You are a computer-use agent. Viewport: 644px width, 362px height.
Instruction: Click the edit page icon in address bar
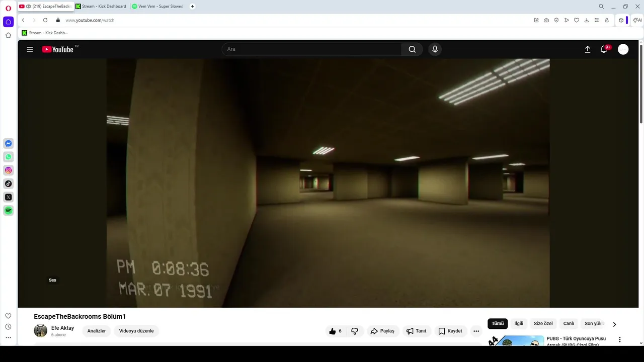click(536, 20)
